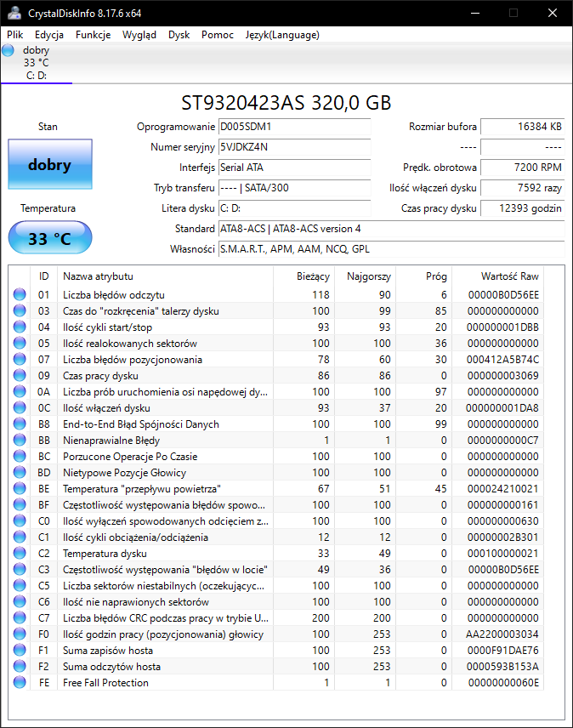Screen dimensions: 573x728
Task: Click the 'Bieżący' column header
Action: click(x=304, y=276)
